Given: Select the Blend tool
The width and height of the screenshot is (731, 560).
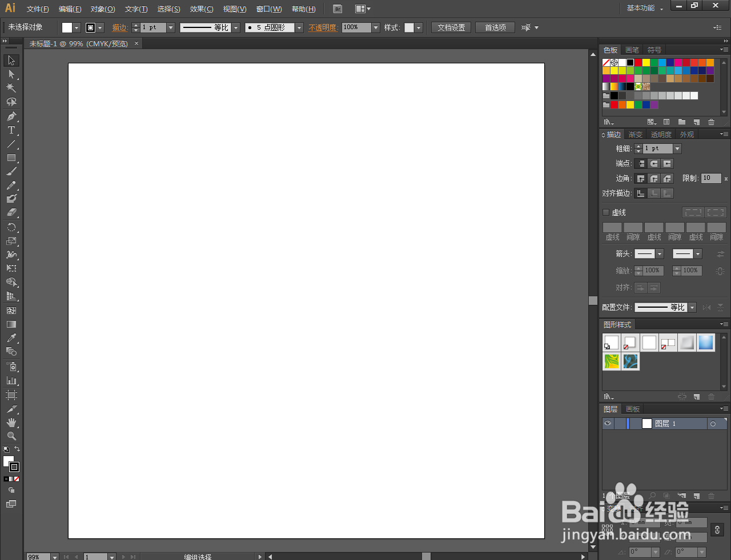Looking at the screenshot, I should (x=11, y=352).
